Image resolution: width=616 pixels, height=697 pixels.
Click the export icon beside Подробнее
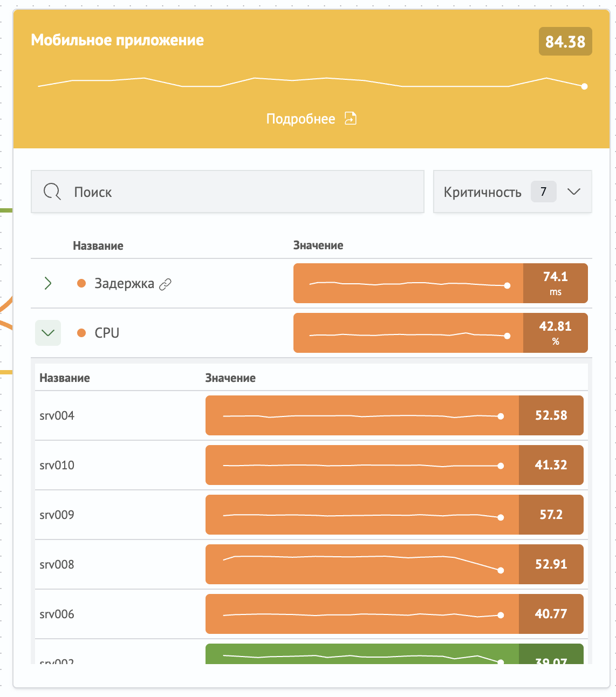351,118
